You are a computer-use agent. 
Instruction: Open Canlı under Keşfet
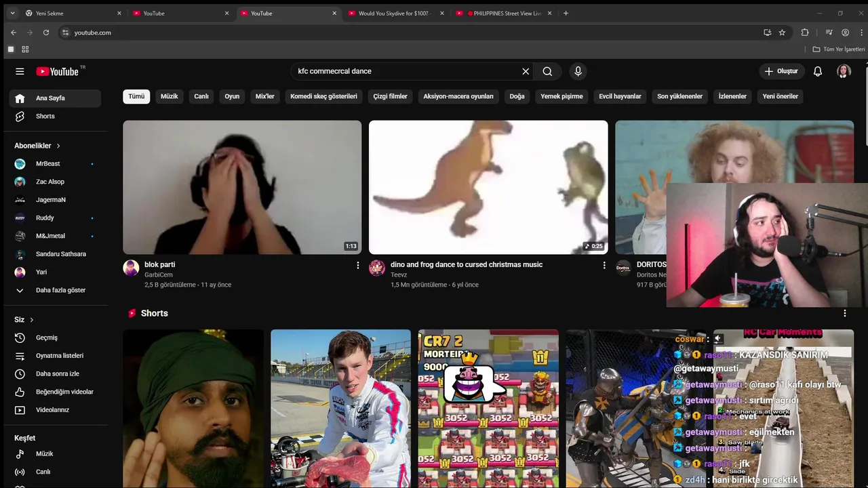(55, 472)
